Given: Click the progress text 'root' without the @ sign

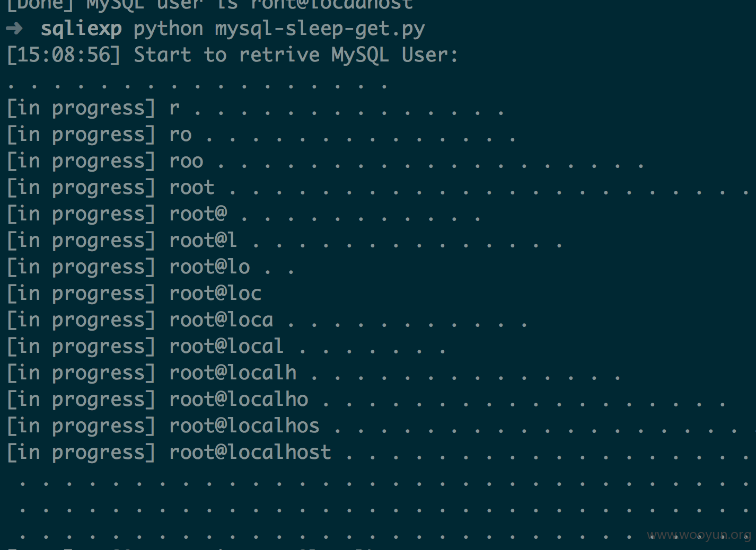Looking at the screenshot, I should 192,188.
